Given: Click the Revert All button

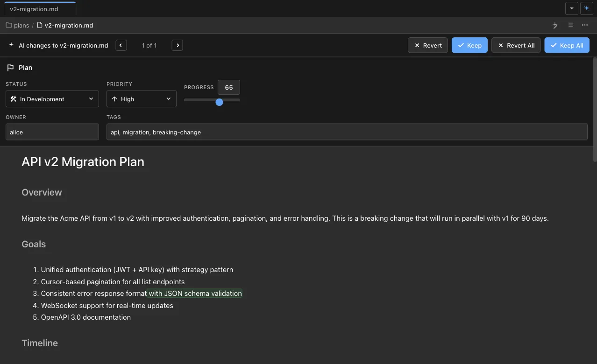Looking at the screenshot, I should click(x=516, y=45).
